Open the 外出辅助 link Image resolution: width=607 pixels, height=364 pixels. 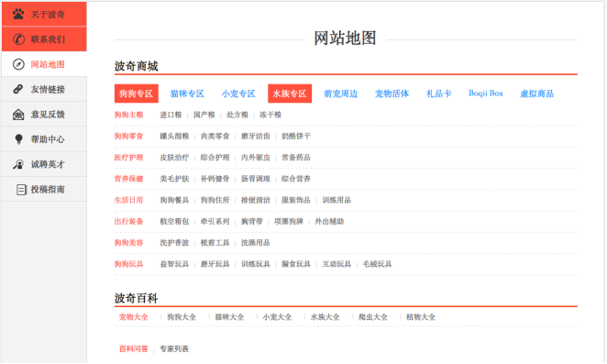(x=329, y=221)
